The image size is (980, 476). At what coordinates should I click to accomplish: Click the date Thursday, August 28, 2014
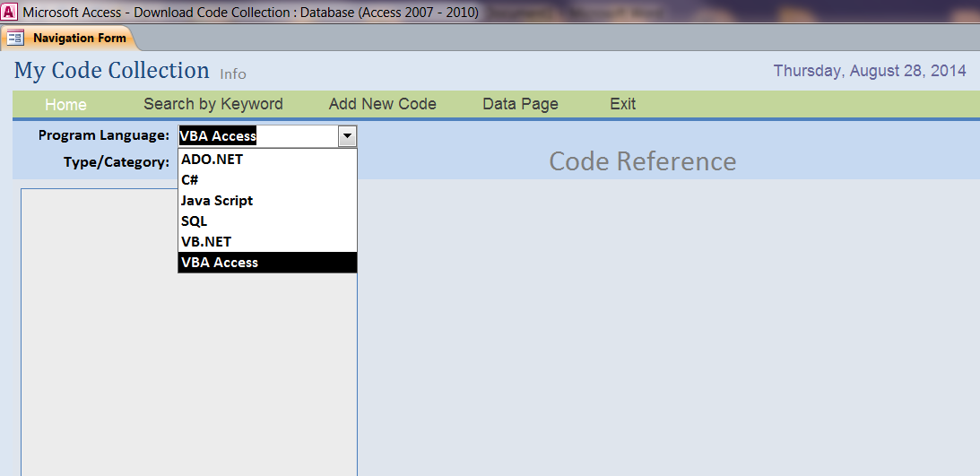point(870,71)
